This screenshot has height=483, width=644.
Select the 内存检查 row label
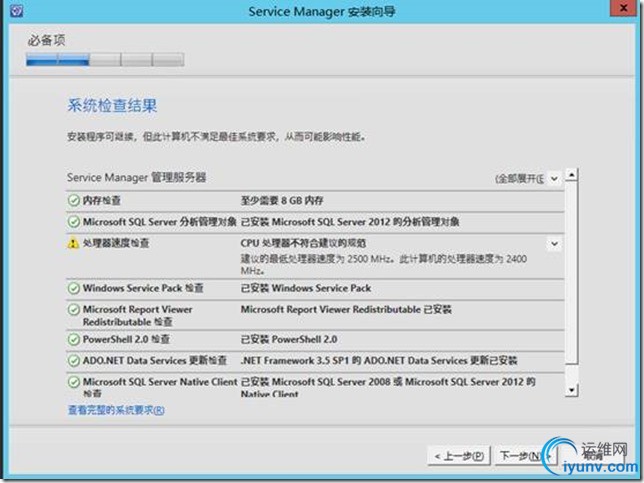[101, 200]
